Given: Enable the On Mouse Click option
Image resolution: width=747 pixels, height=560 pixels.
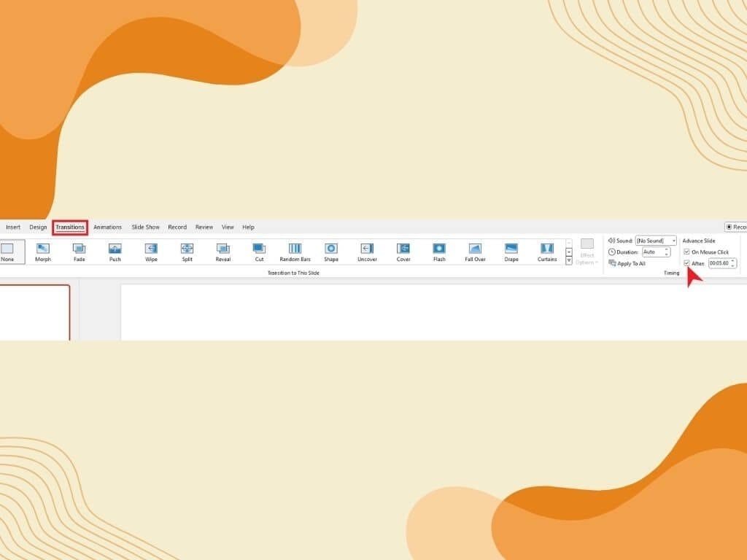Looking at the screenshot, I should 687,252.
